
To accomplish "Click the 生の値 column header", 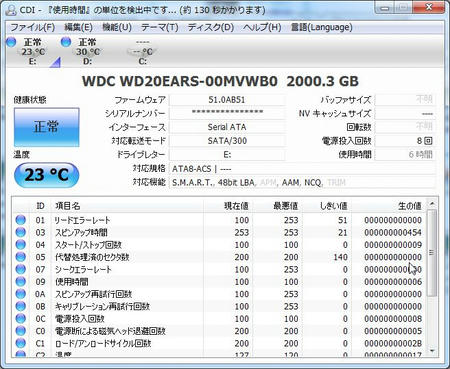I will coord(389,206).
